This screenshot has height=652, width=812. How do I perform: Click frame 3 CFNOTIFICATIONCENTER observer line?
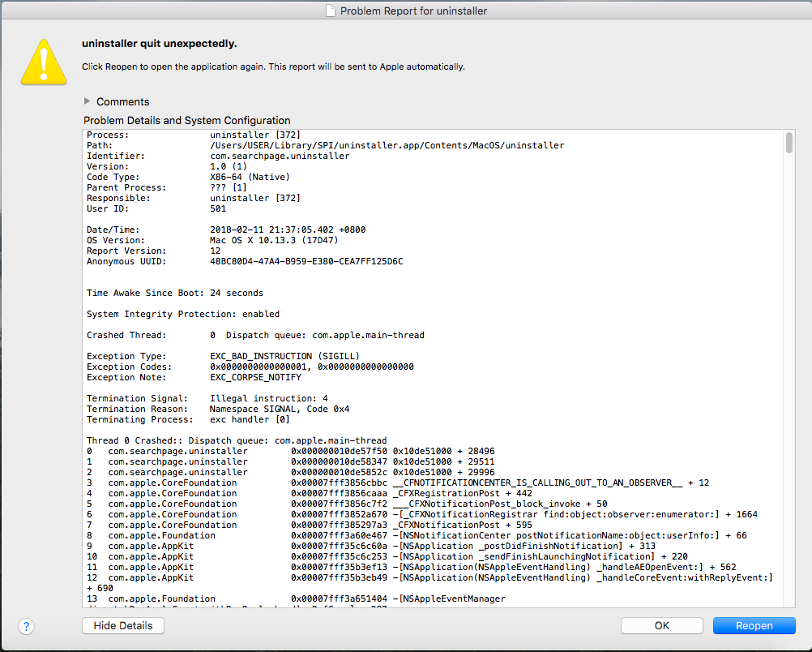[398, 483]
